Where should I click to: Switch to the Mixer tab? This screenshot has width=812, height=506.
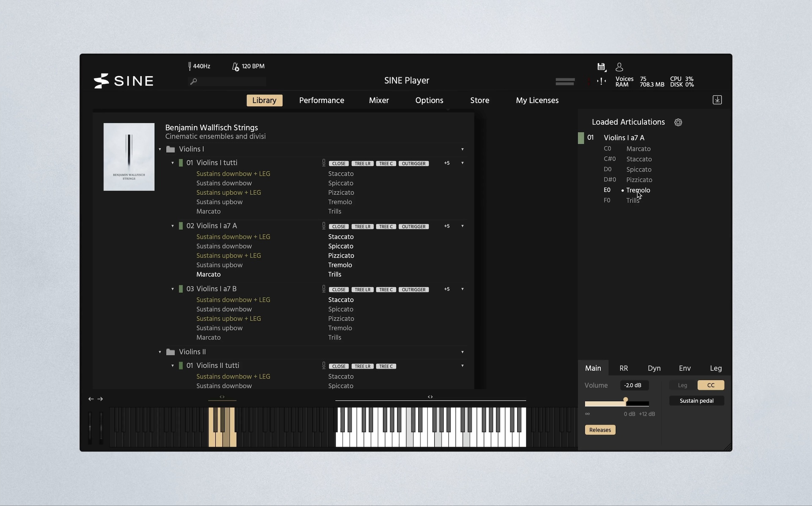[x=379, y=100]
